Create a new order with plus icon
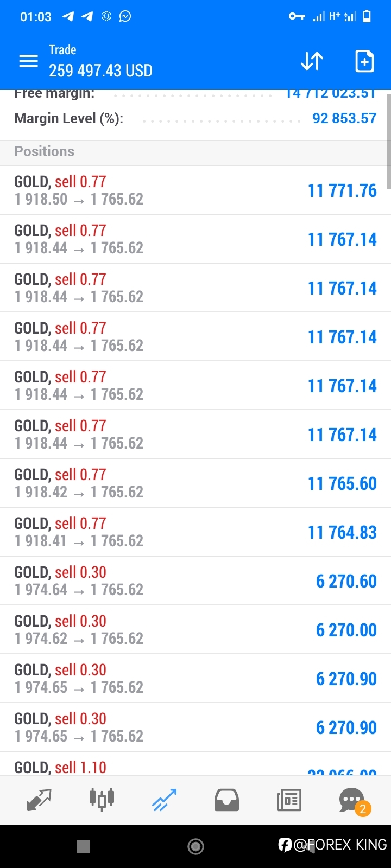 click(364, 61)
